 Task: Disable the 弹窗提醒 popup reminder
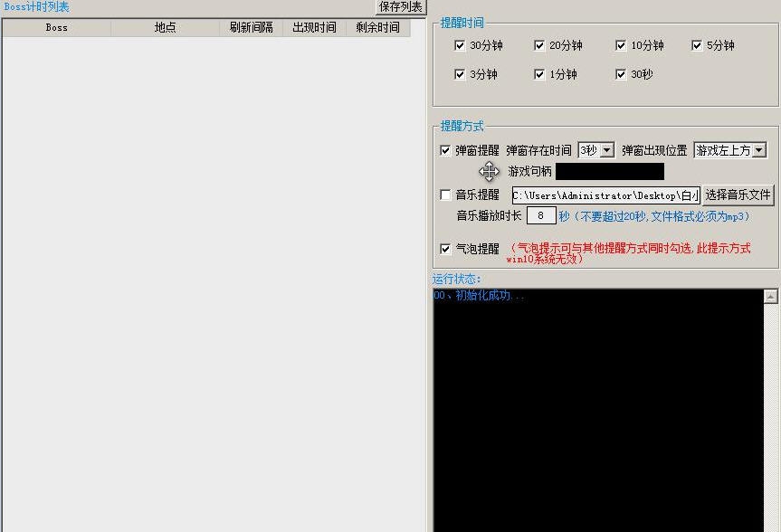pyautogui.click(x=445, y=149)
